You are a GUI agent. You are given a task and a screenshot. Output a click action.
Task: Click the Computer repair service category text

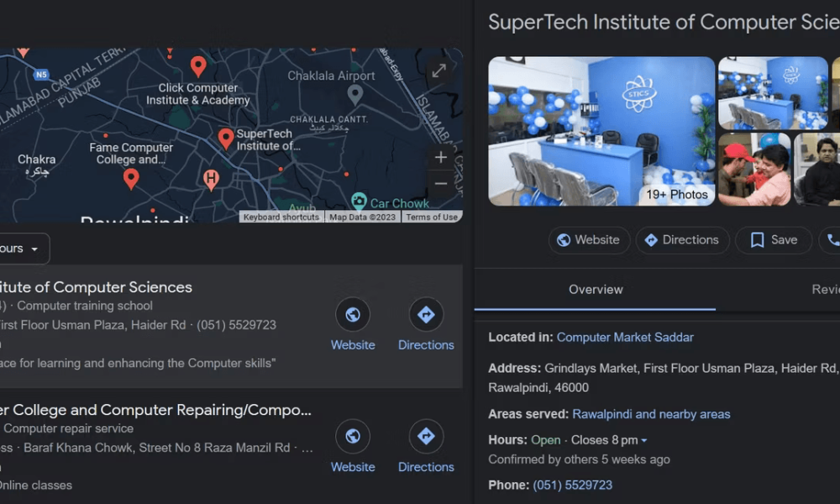pos(69,428)
